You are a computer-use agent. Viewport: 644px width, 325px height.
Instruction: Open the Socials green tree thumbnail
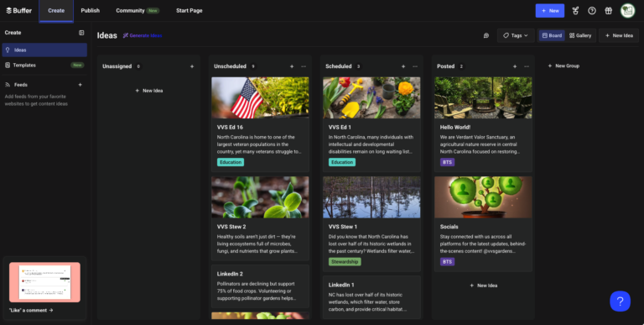click(x=483, y=197)
